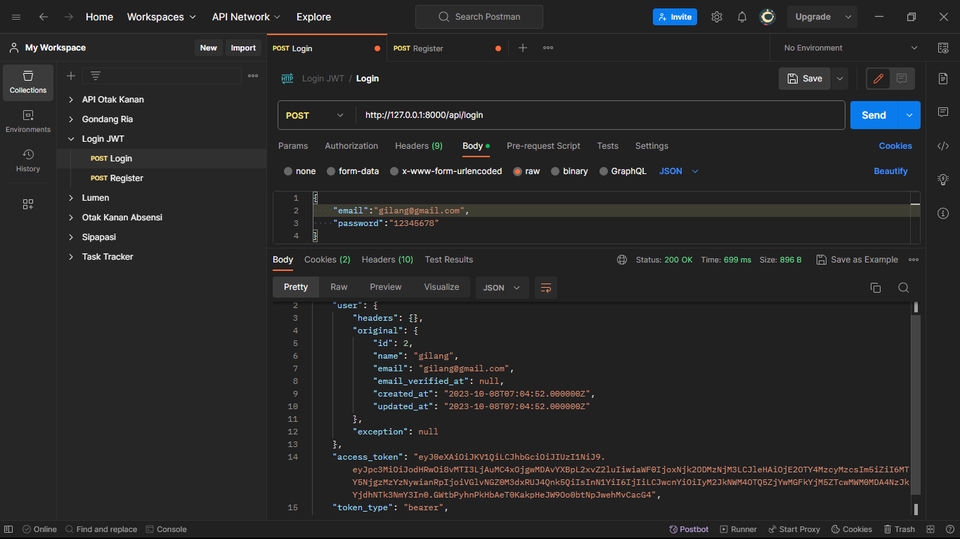Open the Test Results response tab

[448, 260]
